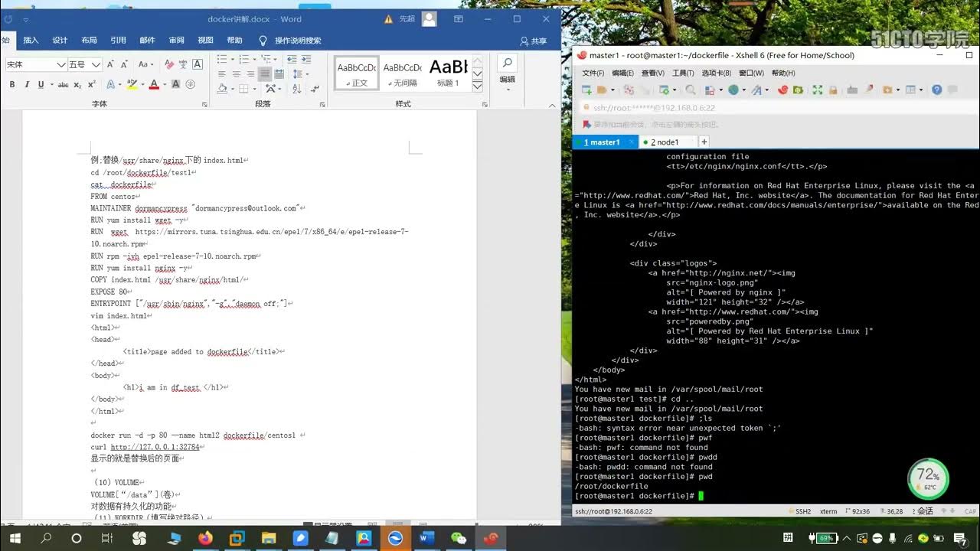Increase paragraph indent
Viewport: 980px width, 551px height.
click(x=306, y=59)
